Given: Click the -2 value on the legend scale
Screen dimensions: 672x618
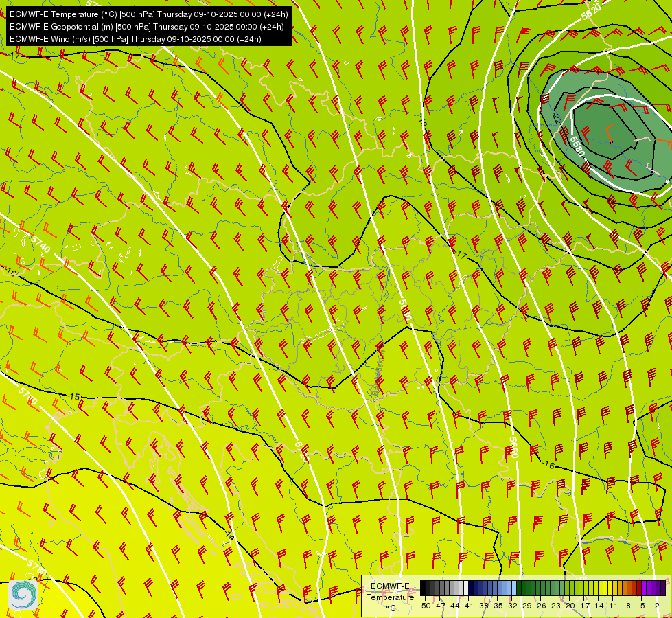Looking at the screenshot, I should coord(656,606).
